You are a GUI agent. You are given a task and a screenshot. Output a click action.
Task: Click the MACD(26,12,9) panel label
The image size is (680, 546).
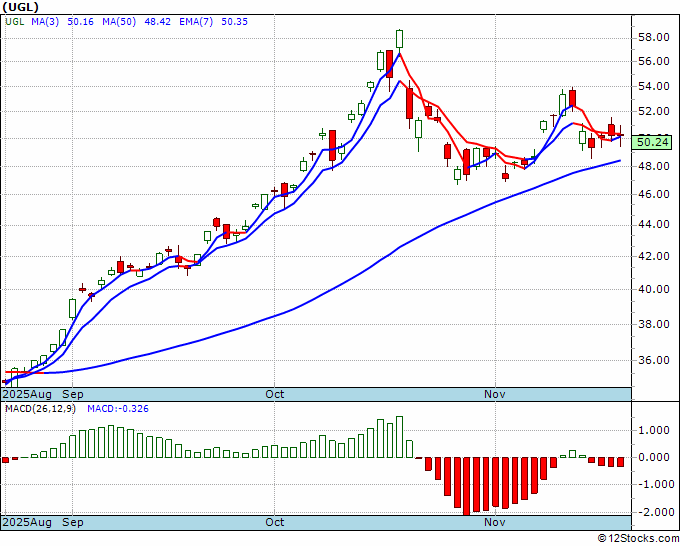pos(40,409)
